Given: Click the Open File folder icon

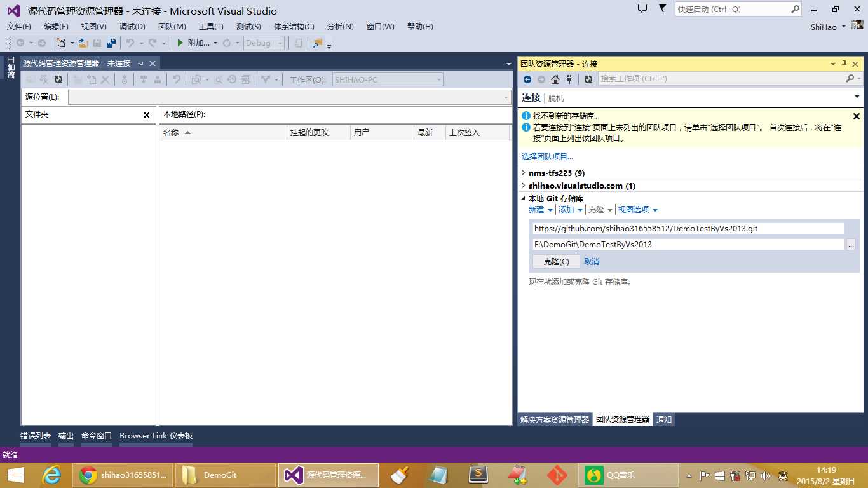Looking at the screenshot, I should tap(83, 43).
